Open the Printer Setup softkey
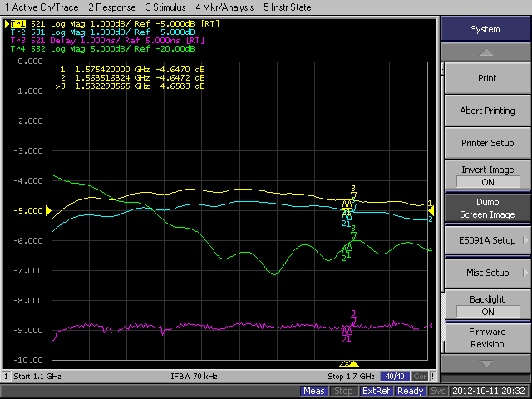The image size is (532, 399). 487,143
